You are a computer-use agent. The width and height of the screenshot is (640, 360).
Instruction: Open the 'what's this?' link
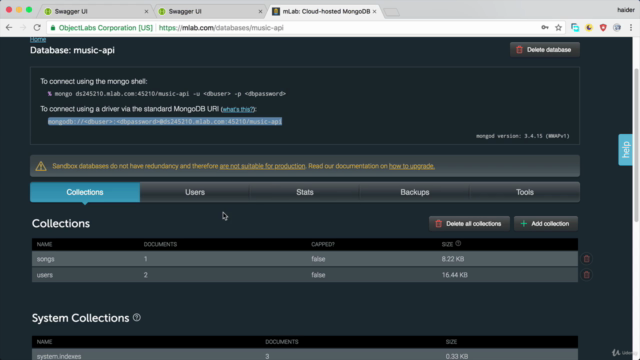click(x=238, y=109)
